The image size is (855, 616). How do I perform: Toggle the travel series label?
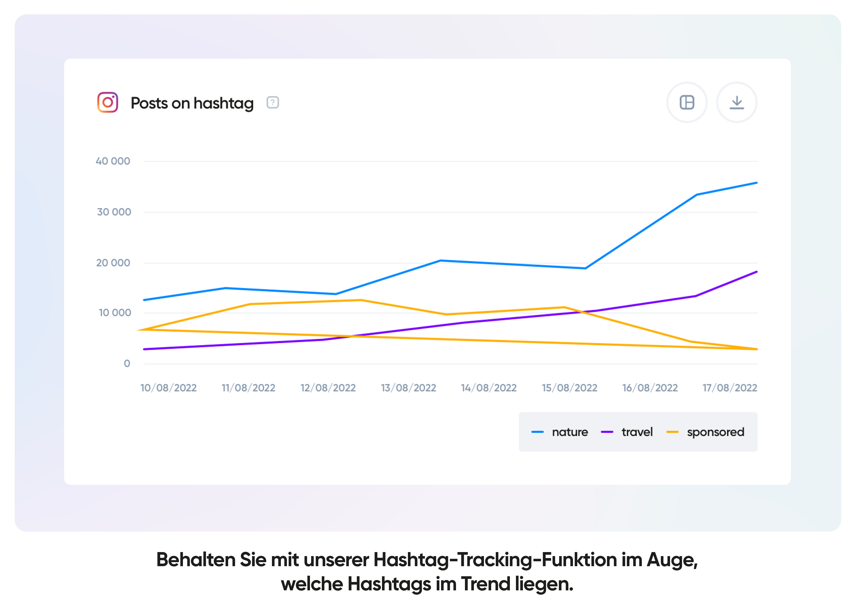click(637, 432)
